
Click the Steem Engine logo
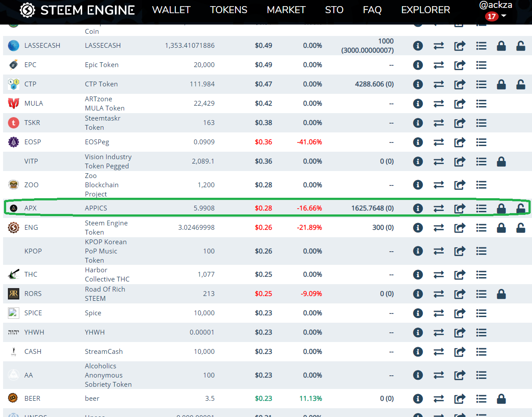click(78, 10)
